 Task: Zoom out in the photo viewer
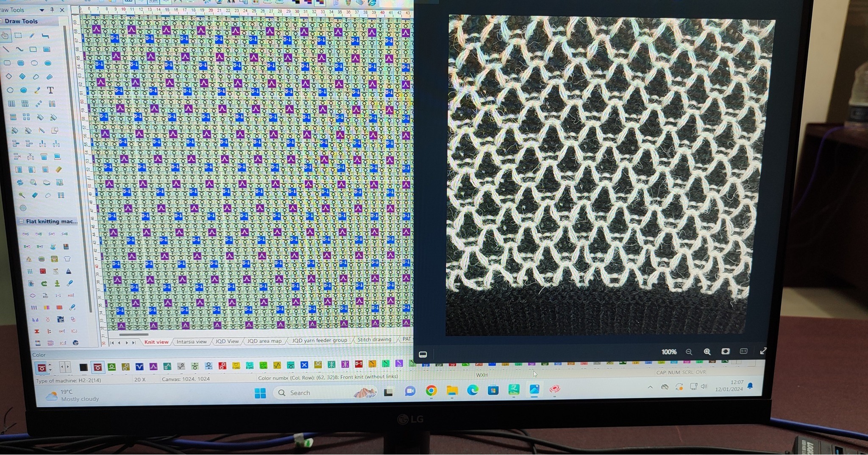pyautogui.click(x=689, y=352)
